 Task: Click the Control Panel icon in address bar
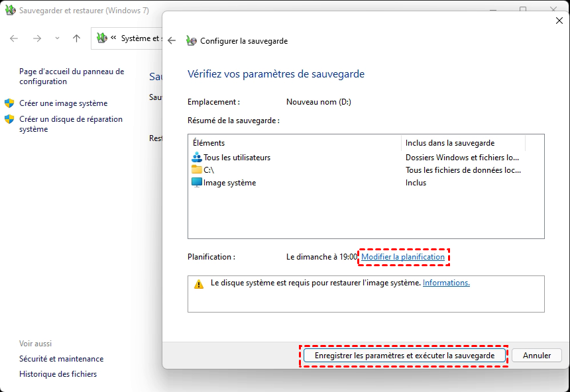102,38
